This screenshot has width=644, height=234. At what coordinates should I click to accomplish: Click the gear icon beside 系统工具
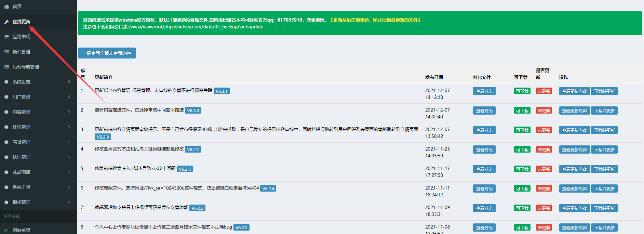(x=6, y=187)
